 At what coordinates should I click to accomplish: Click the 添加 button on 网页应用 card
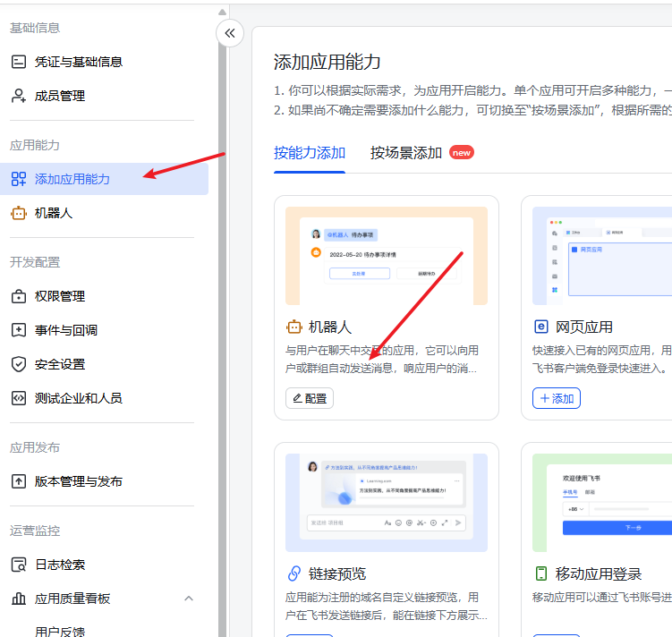tap(557, 398)
